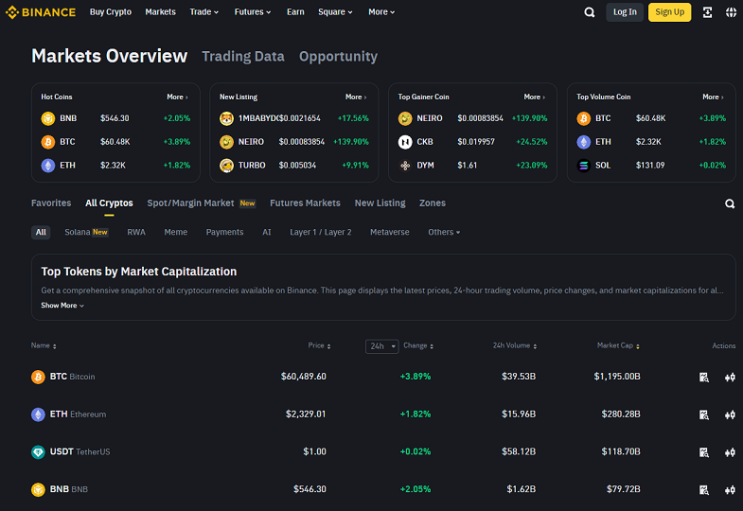Expand the More menu in navigation
Screen dimensions: 743x511
tap(381, 12)
